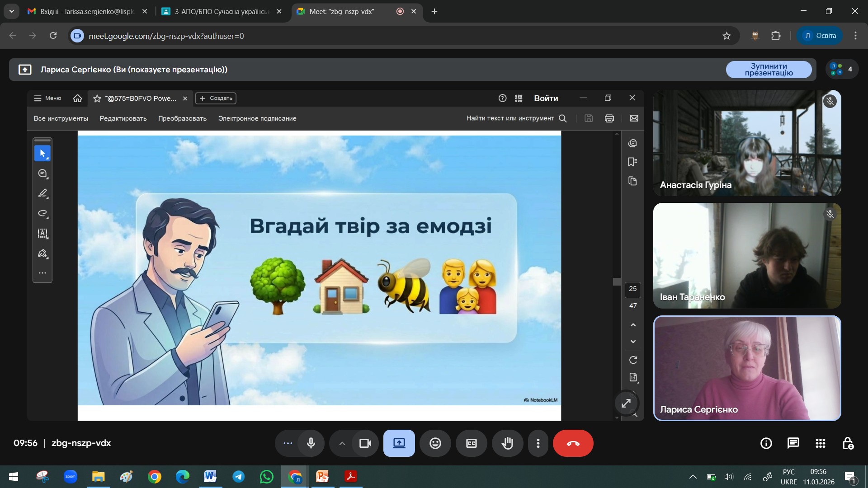The height and width of the screenshot is (488, 868).
Task: Expand audio and video settings chevron
Action: point(342,443)
